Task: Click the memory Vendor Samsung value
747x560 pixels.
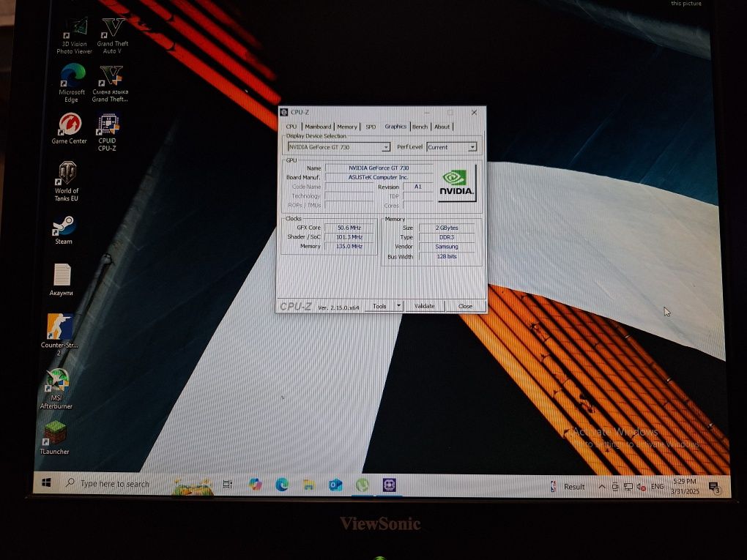Action: click(x=447, y=247)
